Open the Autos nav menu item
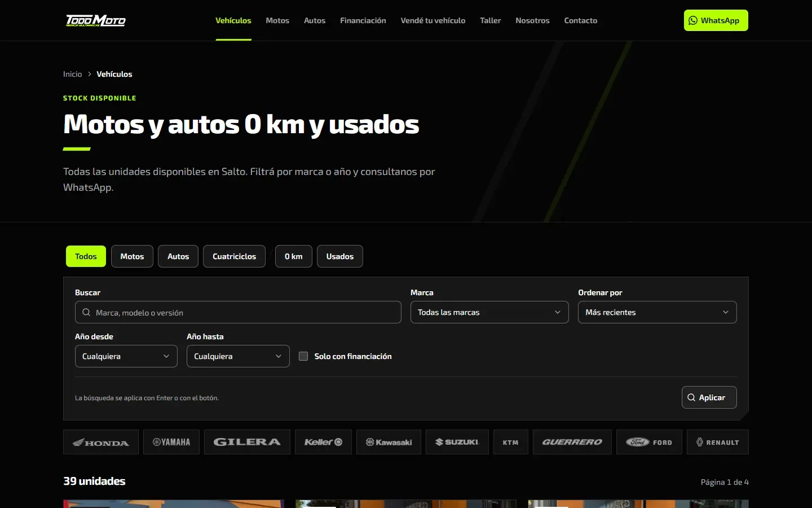The width and height of the screenshot is (812, 508). click(x=315, y=20)
